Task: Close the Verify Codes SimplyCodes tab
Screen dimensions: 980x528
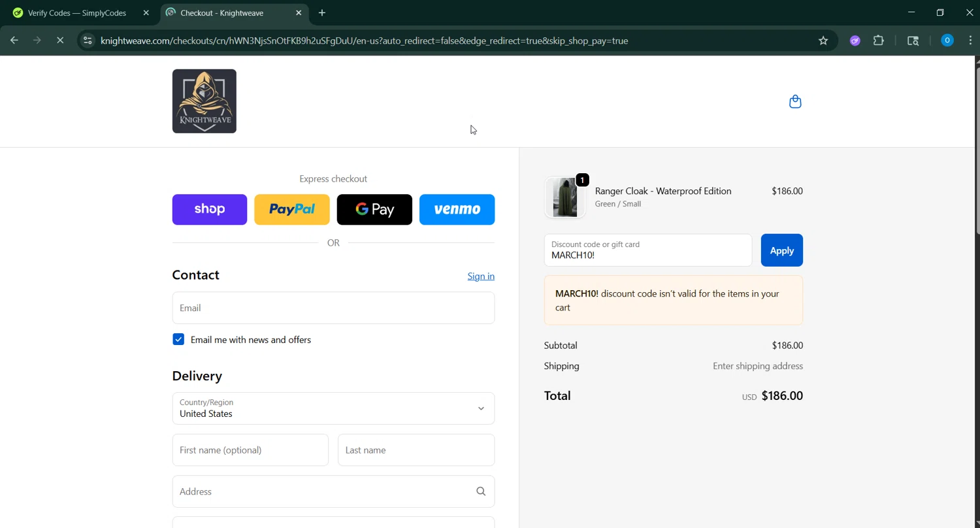Action: point(146,12)
